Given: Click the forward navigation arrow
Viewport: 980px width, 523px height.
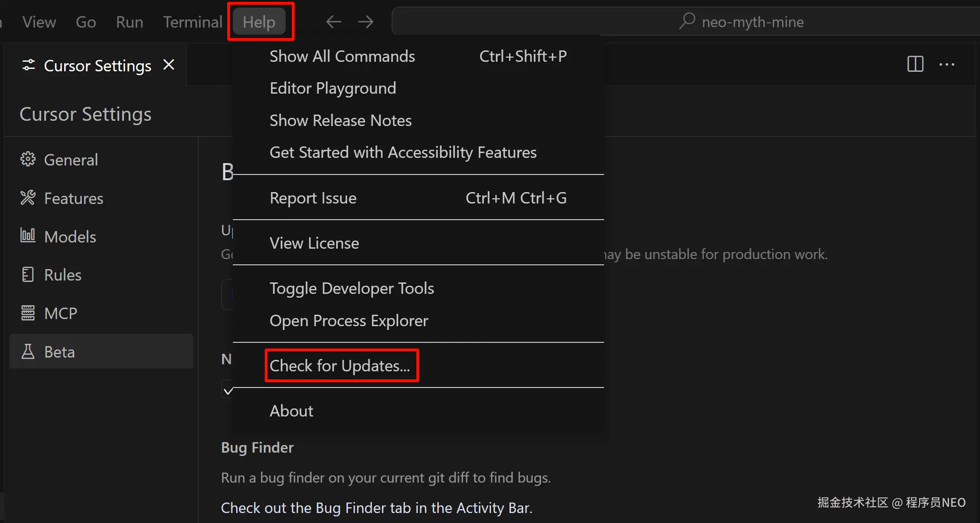Looking at the screenshot, I should (365, 22).
